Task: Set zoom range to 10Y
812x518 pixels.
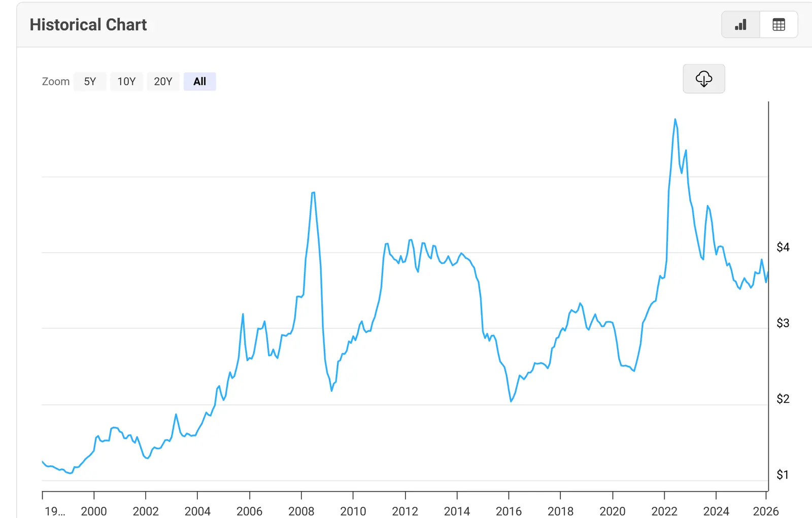Action: pos(126,81)
